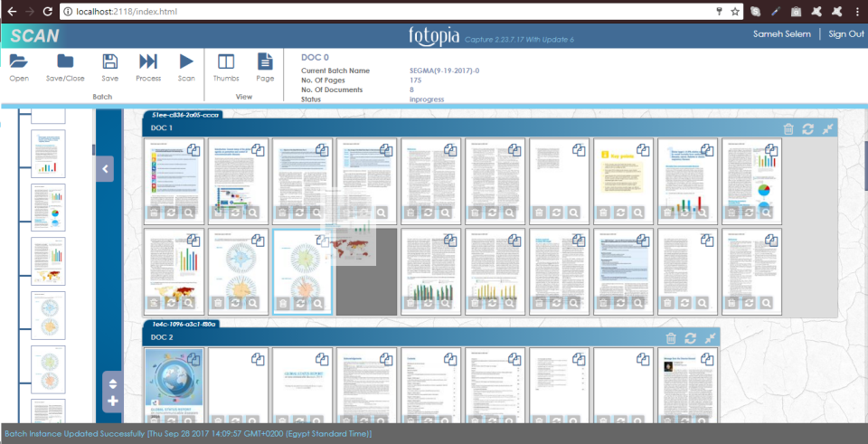Image resolution: width=868 pixels, height=444 pixels.
Task: Delete the first page of DOC 1
Action: [x=155, y=213]
